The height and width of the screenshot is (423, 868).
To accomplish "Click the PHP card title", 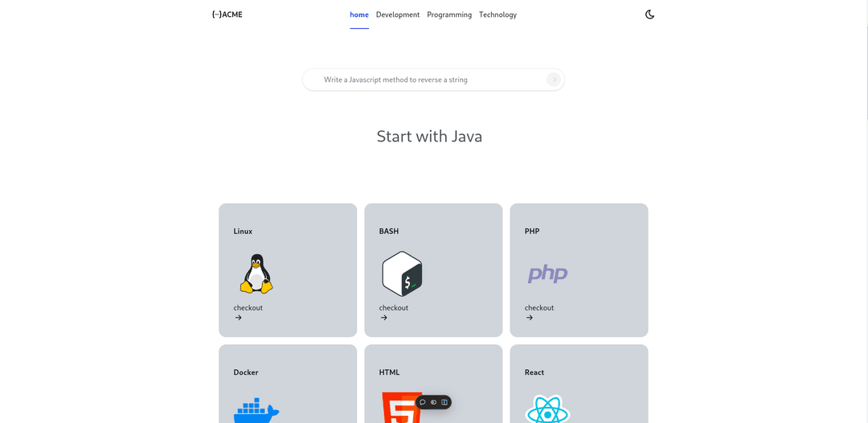I will coord(532,232).
